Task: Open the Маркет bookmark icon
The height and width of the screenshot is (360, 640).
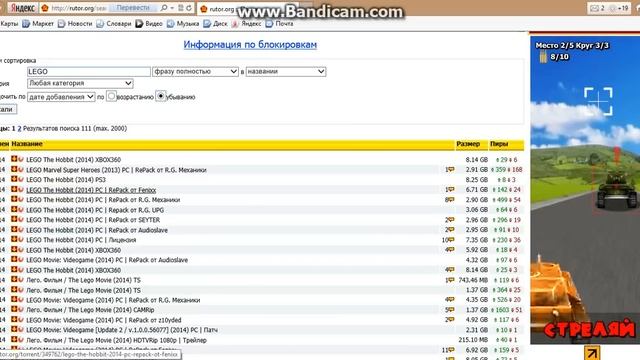Action: 26,24
